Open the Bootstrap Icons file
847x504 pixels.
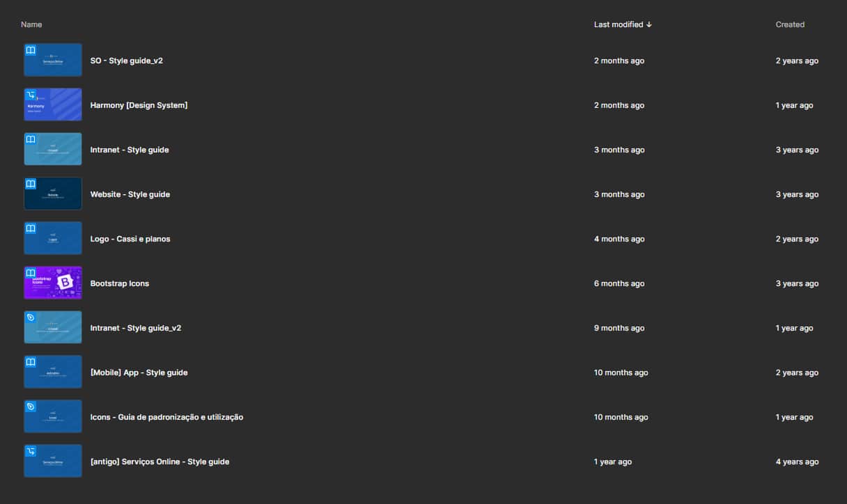pos(118,283)
